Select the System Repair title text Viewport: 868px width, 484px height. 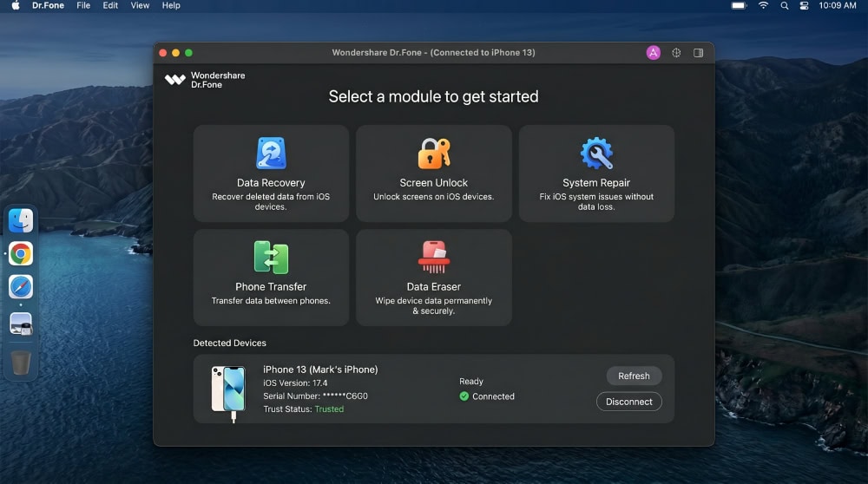(596, 182)
